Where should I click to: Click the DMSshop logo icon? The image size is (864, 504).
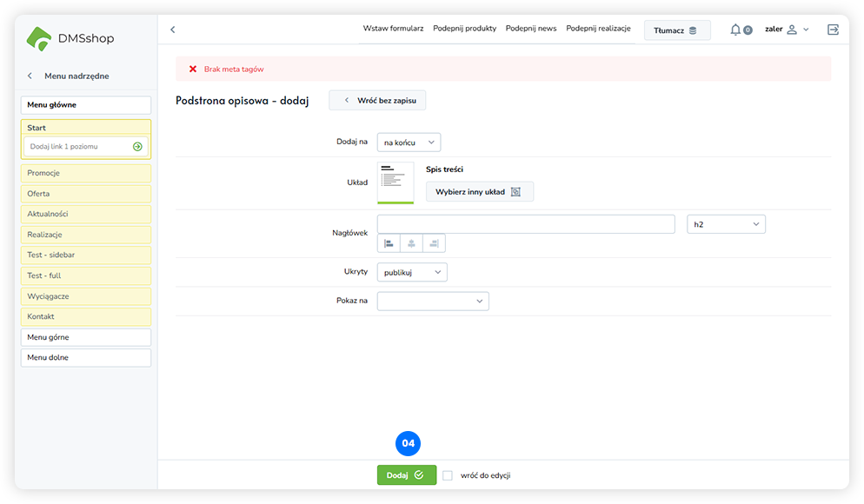click(39, 38)
